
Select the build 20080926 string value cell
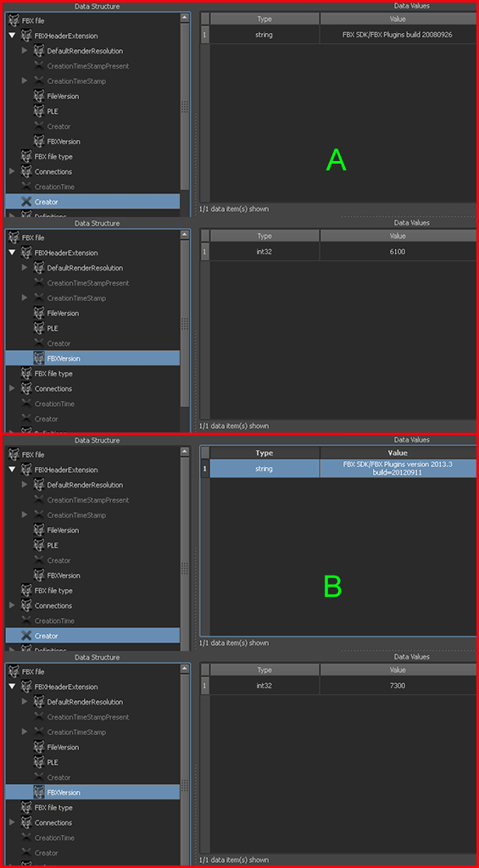point(398,34)
